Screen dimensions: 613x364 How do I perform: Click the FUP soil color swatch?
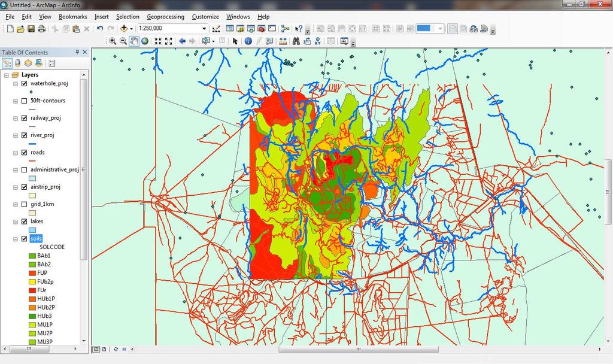(32, 273)
